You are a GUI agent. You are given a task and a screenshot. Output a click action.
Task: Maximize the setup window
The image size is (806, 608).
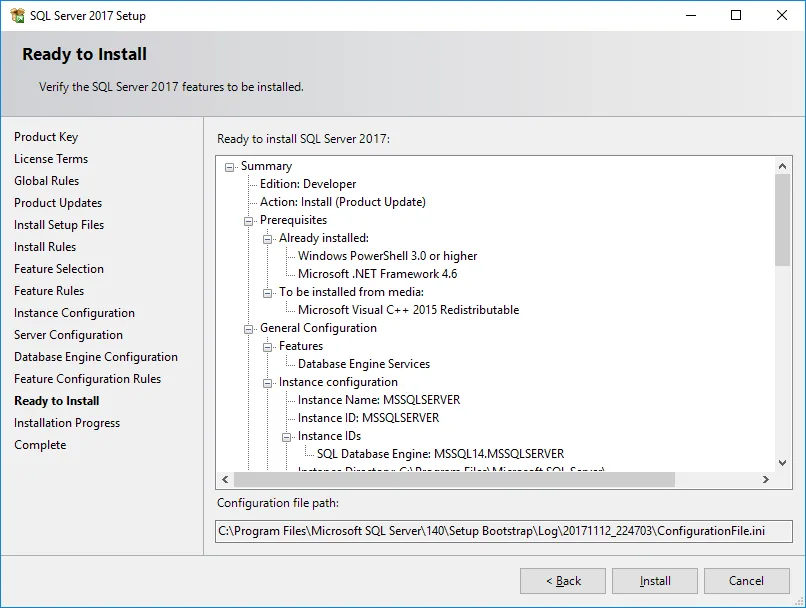[x=736, y=15]
